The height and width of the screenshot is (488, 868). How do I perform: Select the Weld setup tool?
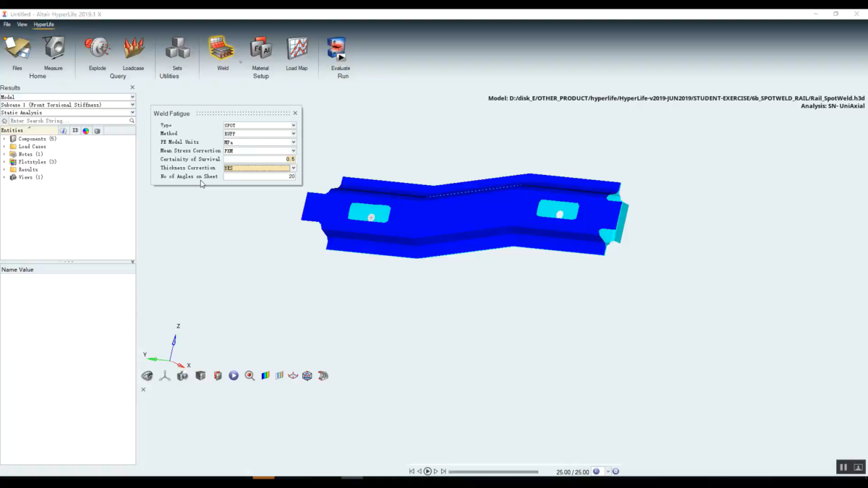click(223, 53)
